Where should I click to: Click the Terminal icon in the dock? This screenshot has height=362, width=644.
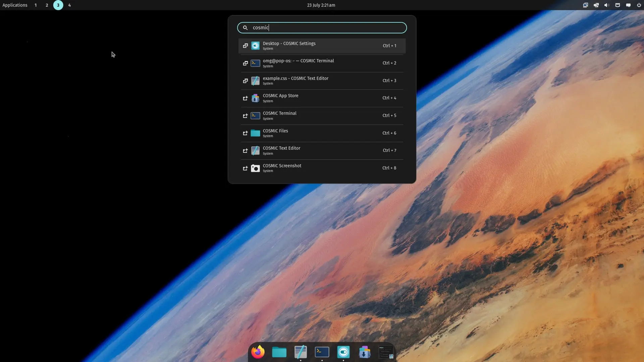322,352
